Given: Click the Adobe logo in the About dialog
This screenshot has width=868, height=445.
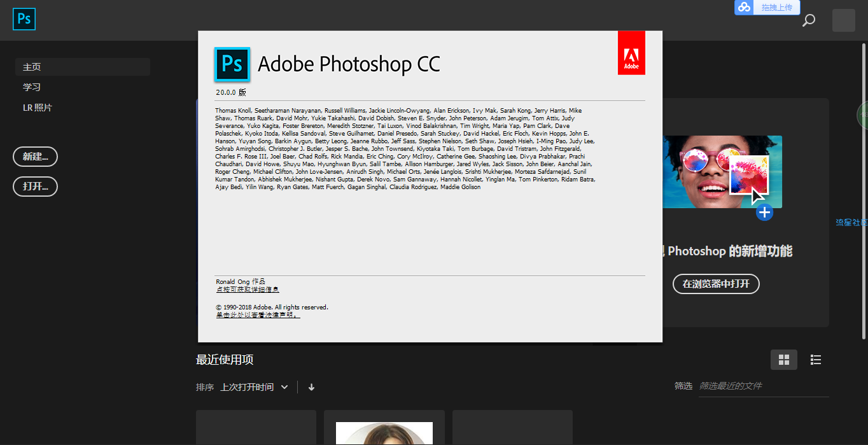Looking at the screenshot, I should (631, 52).
